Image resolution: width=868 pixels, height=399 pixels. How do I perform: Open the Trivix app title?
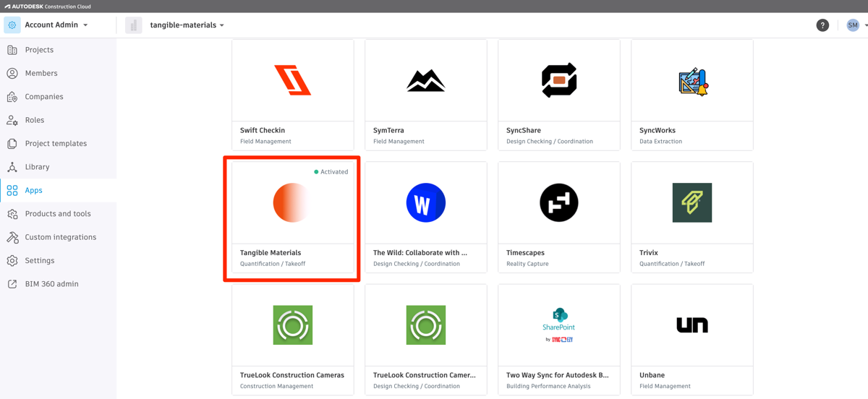[649, 252]
